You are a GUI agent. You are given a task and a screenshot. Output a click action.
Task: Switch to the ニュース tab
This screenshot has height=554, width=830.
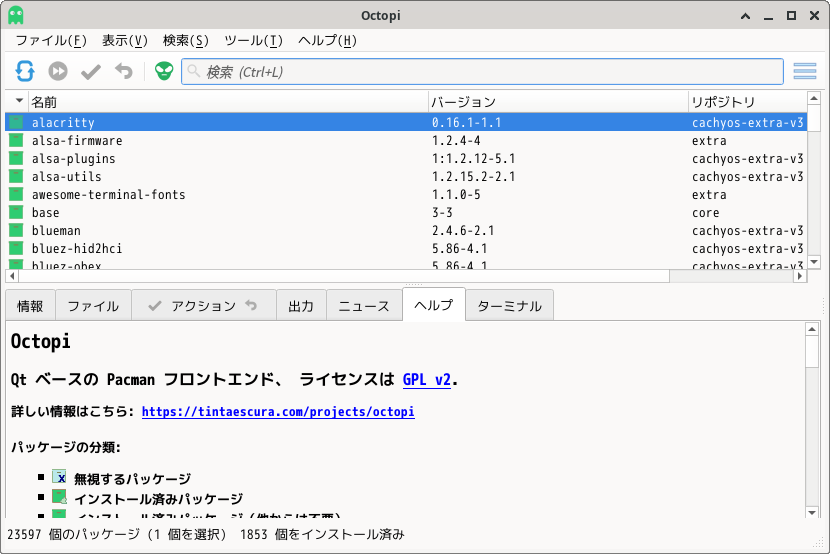pos(364,306)
